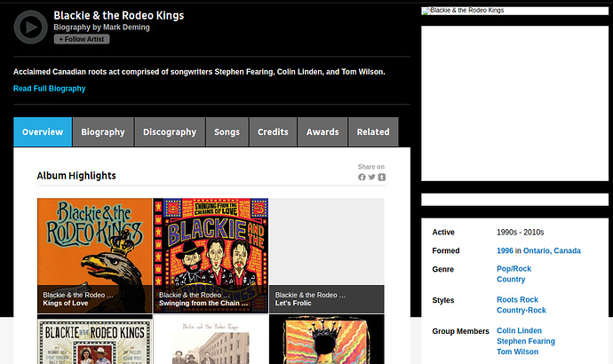Open Tom Wilson member page
This screenshot has width=613, height=364.
pos(517,352)
